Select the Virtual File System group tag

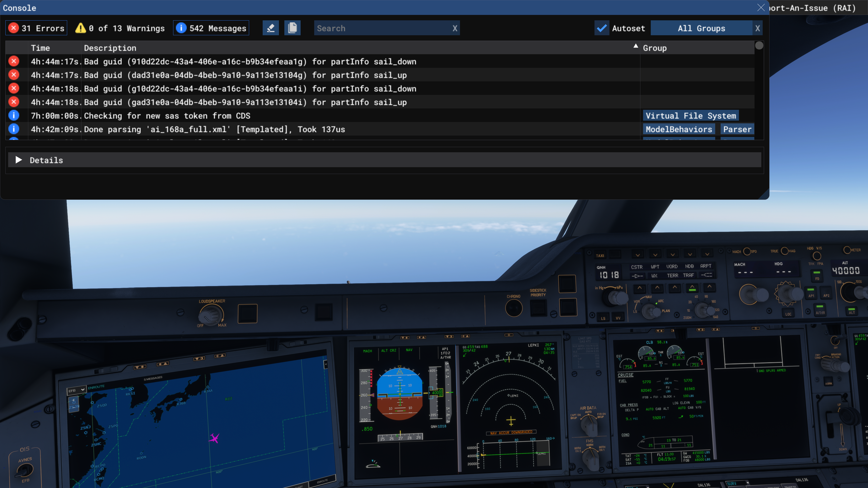[691, 115]
